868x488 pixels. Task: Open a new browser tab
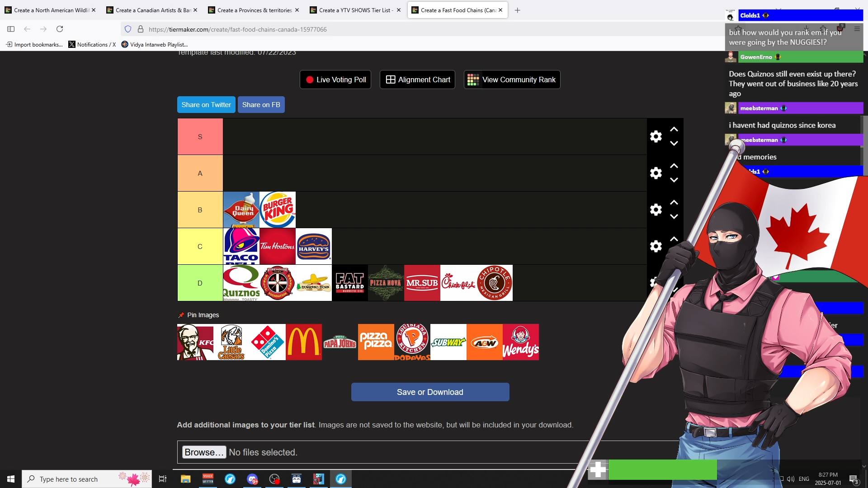coord(517,10)
